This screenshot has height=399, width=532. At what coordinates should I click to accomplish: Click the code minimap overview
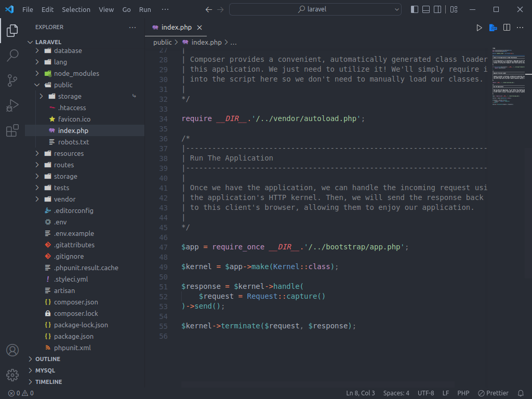pyautogui.click(x=509, y=76)
